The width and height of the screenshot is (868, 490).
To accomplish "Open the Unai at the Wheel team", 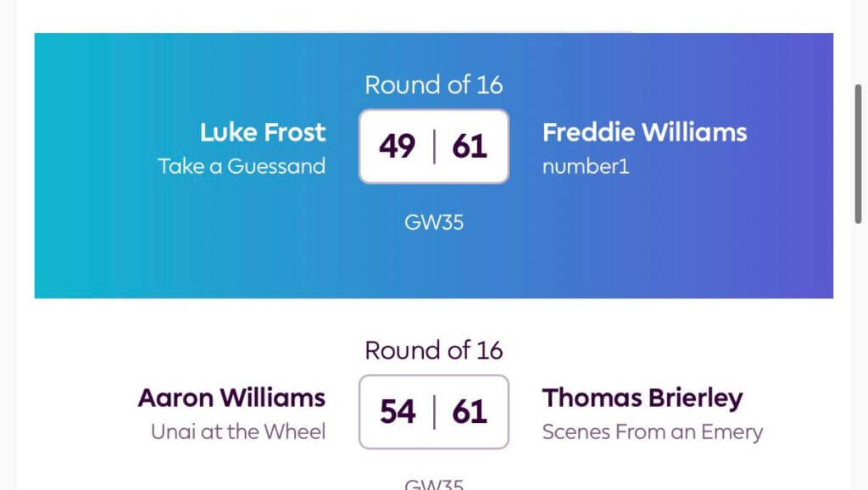I will 238,432.
